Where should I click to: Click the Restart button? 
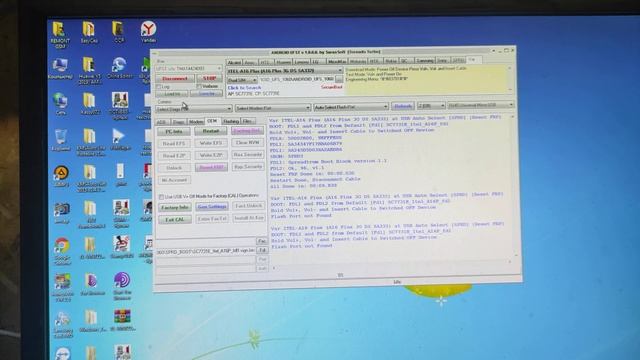[x=211, y=131]
